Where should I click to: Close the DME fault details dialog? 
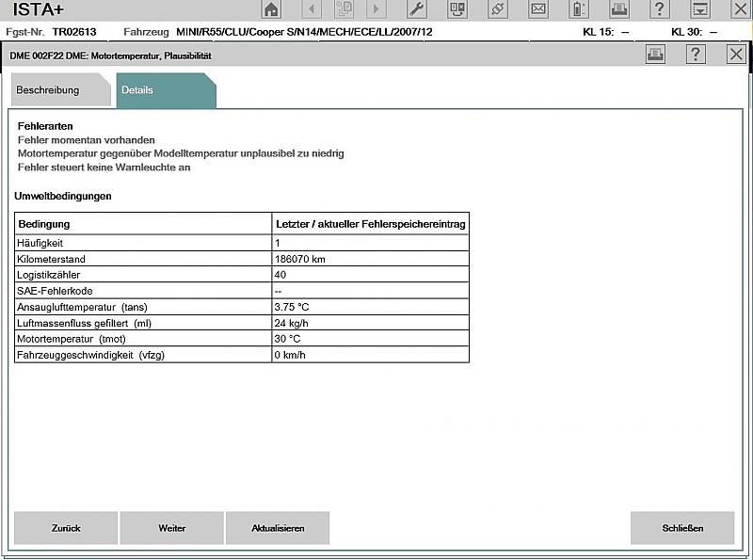pos(736,55)
